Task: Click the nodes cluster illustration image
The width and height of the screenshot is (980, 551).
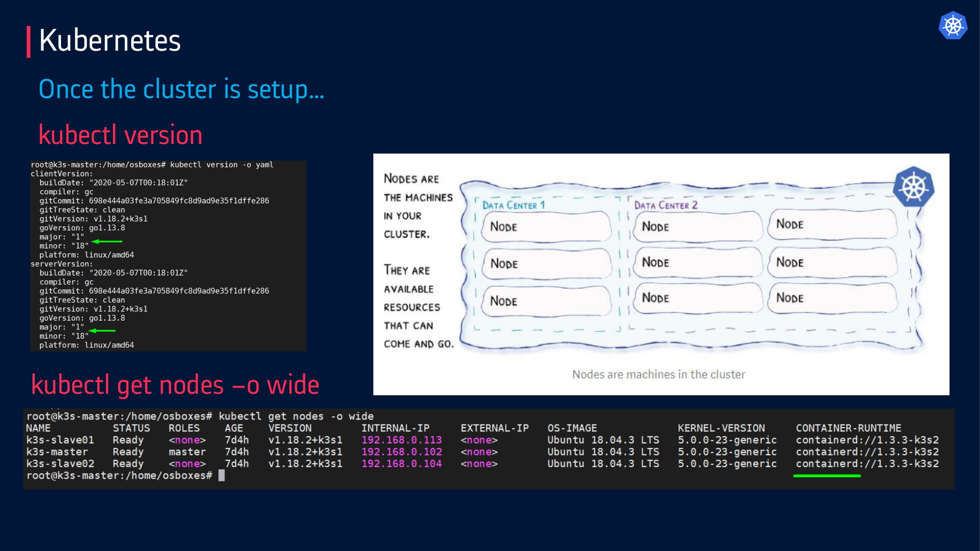Action: (x=661, y=274)
